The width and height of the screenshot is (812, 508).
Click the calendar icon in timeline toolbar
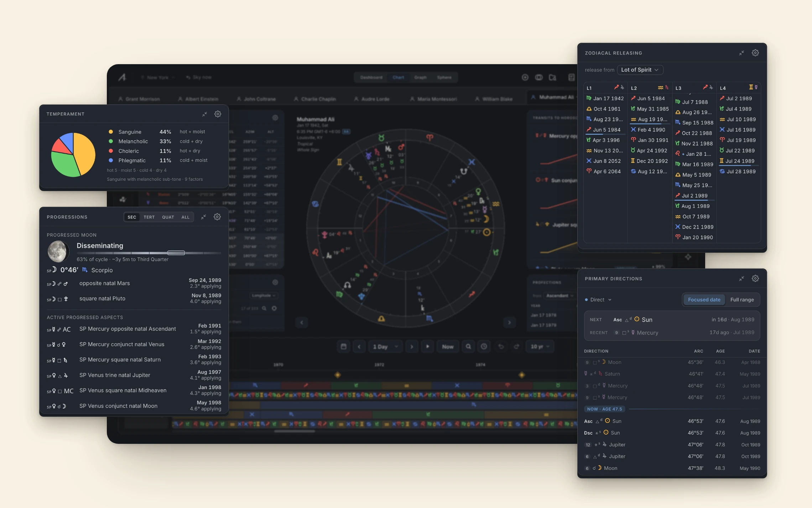click(x=344, y=347)
